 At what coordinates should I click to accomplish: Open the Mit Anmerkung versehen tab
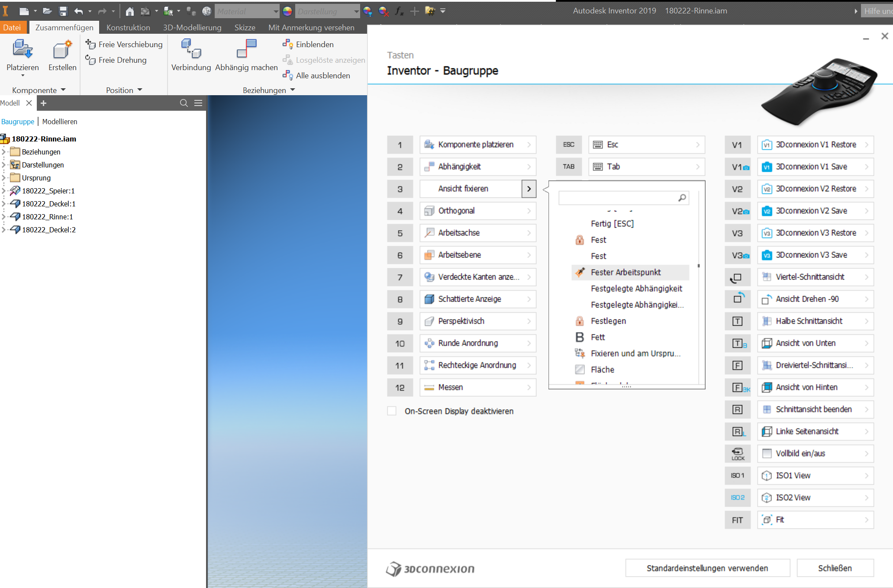(311, 27)
